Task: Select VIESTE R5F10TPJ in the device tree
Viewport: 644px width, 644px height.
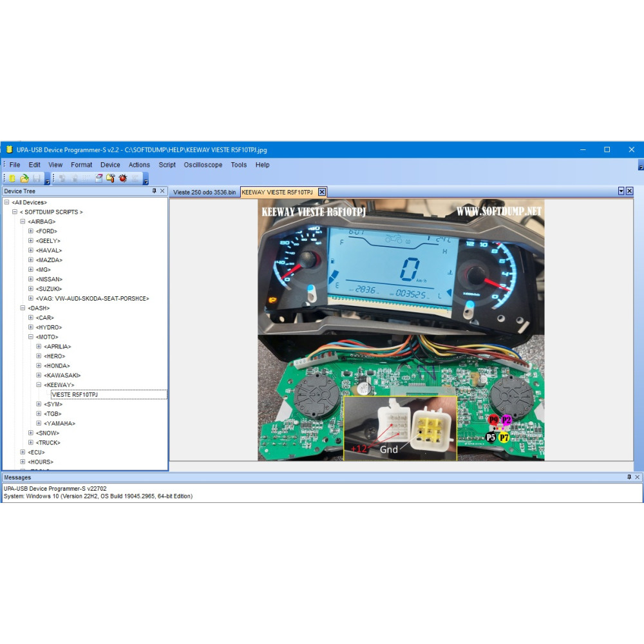Action: (x=109, y=394)
